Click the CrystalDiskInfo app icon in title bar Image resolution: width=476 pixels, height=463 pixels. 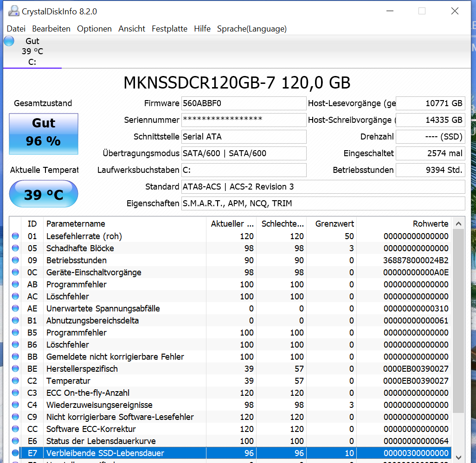pos(13,11)
